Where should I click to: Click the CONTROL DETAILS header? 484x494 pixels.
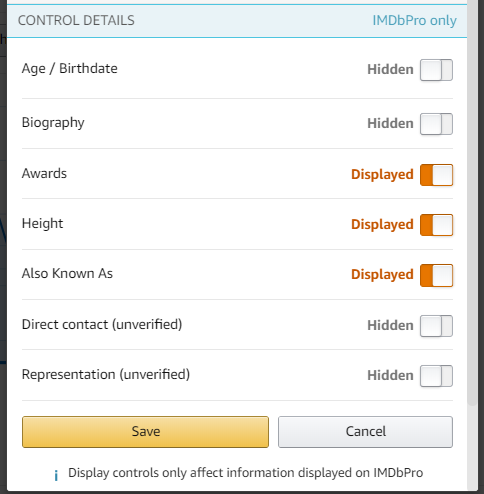coord(76,21)
